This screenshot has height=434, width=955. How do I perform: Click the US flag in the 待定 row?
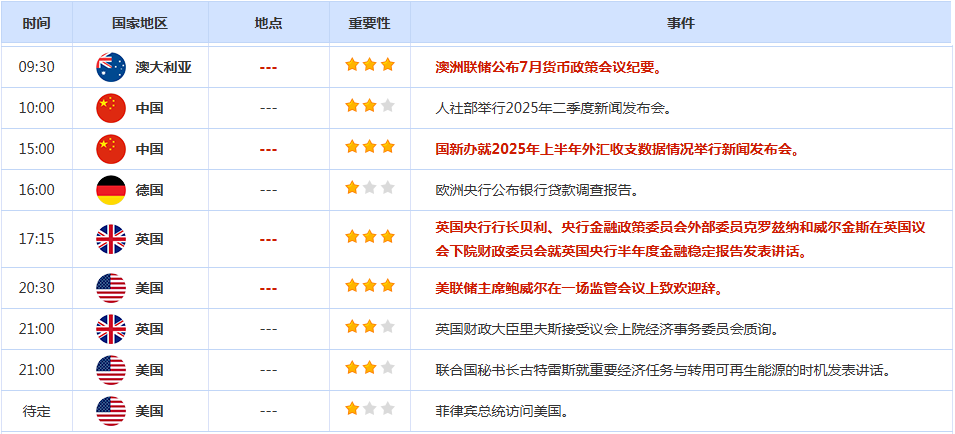[x=111, y=411]
